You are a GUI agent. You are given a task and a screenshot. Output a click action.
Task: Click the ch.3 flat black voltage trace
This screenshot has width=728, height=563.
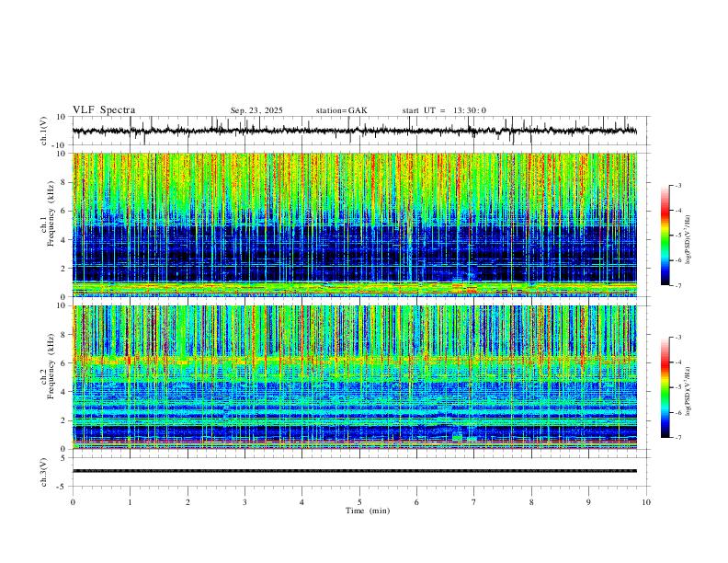(355, 471)
